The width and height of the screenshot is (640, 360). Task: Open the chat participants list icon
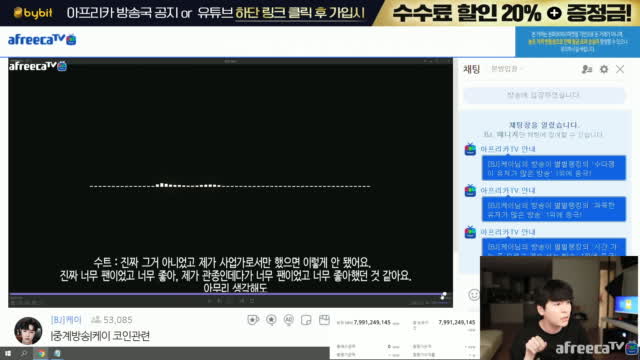[x=587, y=69]
